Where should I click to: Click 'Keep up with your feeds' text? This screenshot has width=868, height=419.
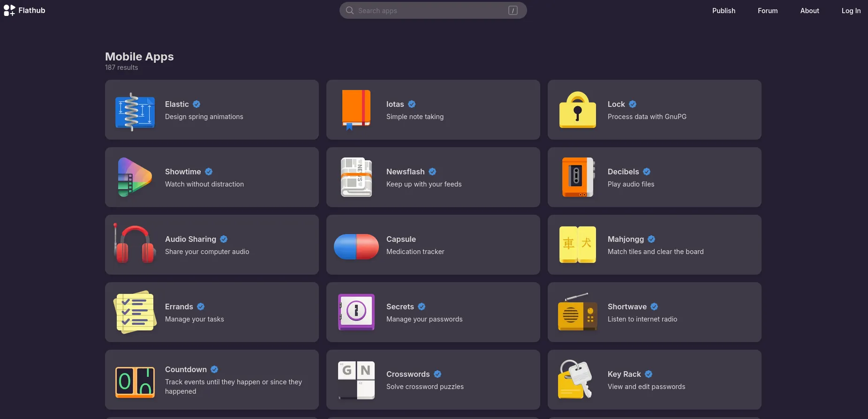[x=424, y=184]
